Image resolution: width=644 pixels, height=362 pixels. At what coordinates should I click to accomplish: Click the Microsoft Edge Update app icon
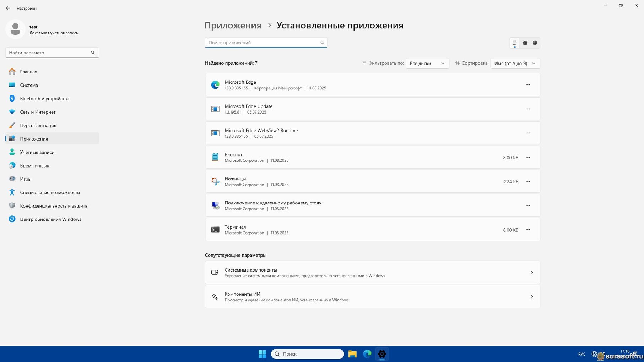coord(215,109)
